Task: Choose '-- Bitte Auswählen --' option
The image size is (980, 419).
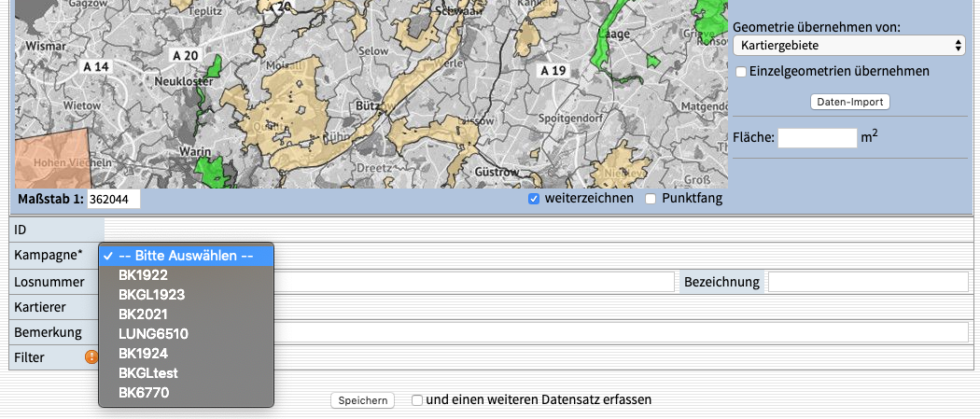Action: [187, 256]
